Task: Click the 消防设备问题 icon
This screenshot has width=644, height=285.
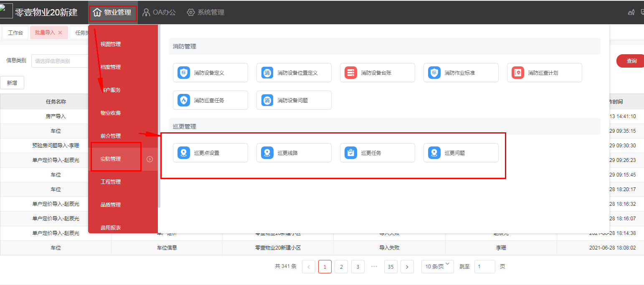Action: [267, 100]
